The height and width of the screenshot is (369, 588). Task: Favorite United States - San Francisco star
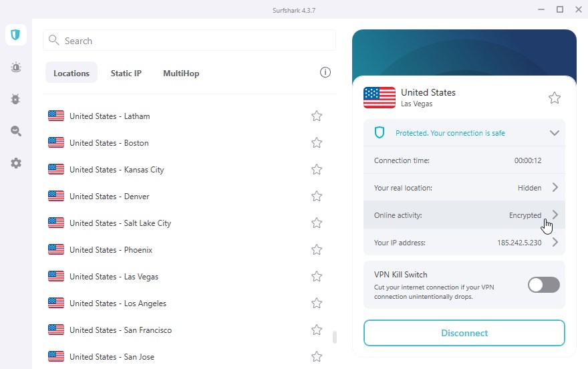tap(317, 330)
